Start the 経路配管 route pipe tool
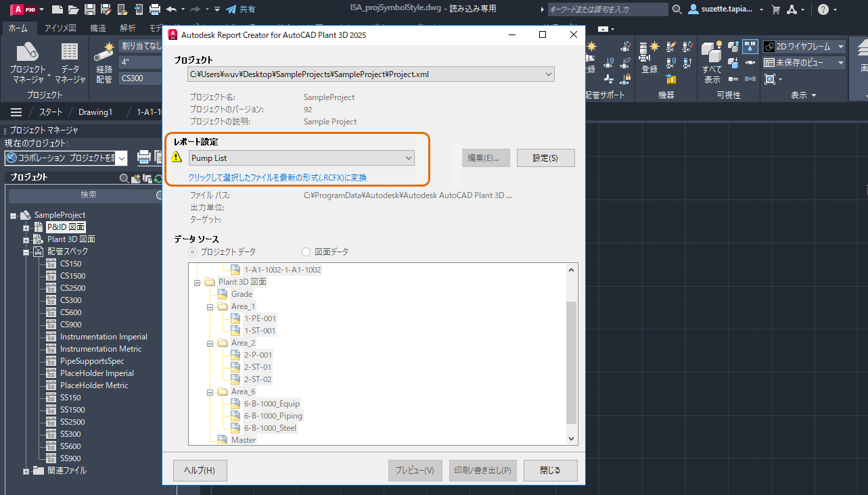The width and height of the screenshot is (868, 495). pyautogui.click(x=104, y=63)
